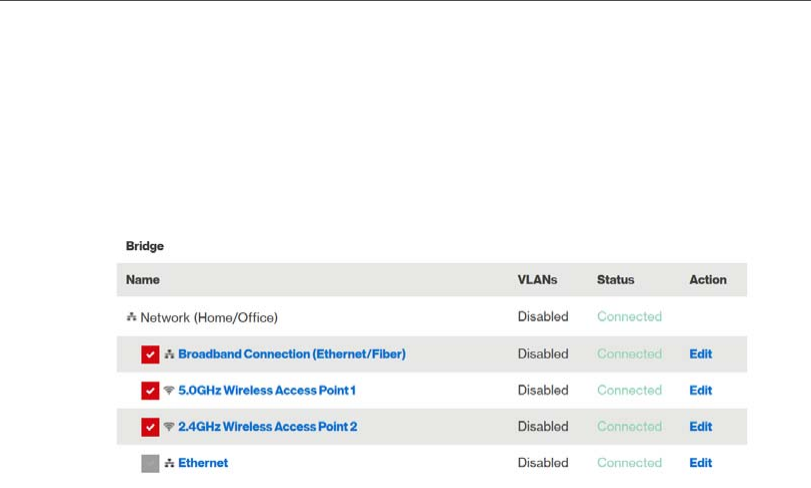Click the Name column header

pos(143,280)
